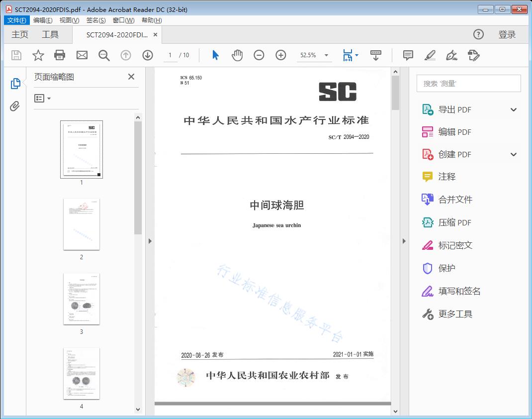Viewport: 532px width, 419px height.
Task: Expand the 导出 PDF section chevron
Action: (514, 110)
